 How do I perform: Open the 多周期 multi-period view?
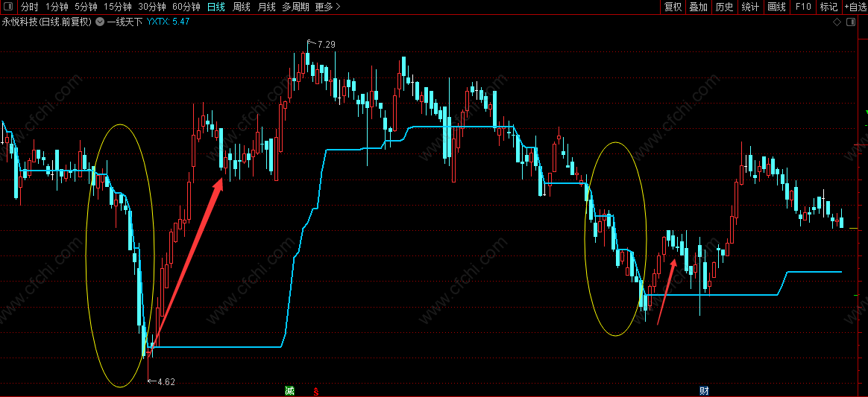295,7
